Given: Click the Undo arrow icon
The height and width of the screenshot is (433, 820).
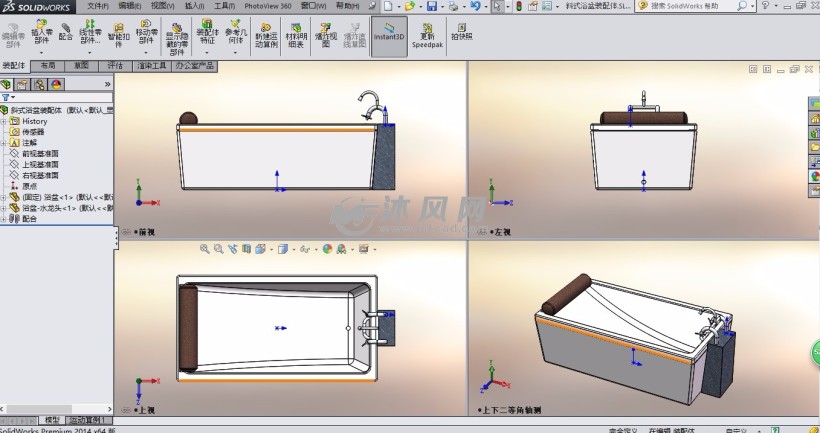Looking at the screenshot, I should (475, 6).
